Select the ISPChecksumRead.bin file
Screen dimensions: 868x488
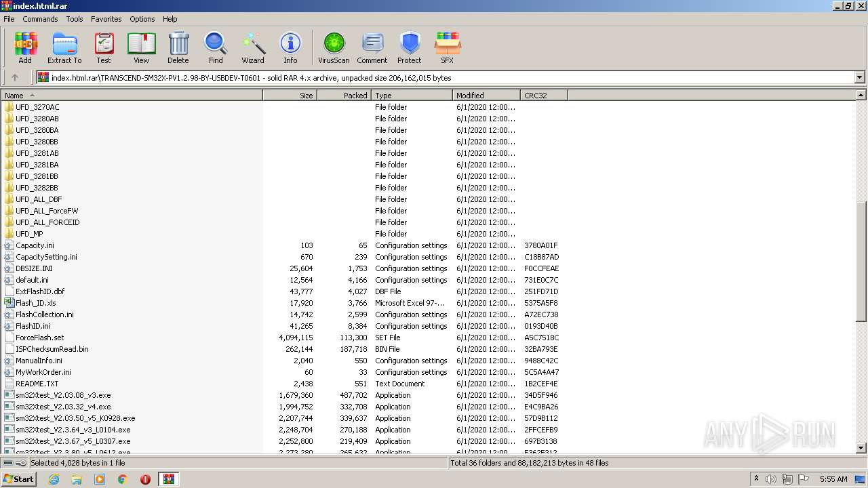click(52, 349)
